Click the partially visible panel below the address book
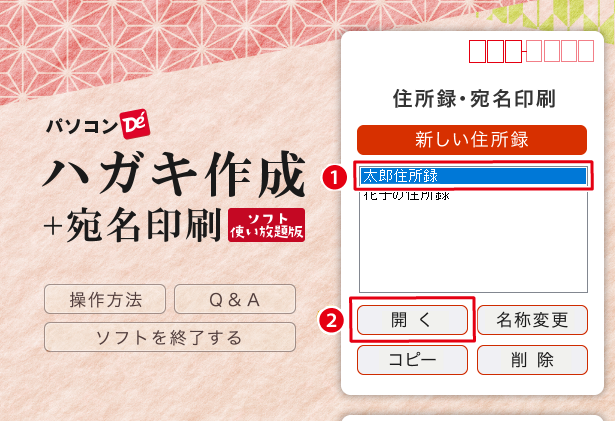The image size is (615, 421). point(473,418)
